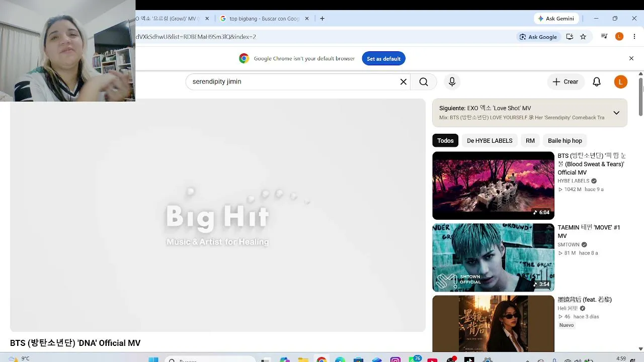
Task: Click the Big Hit video player area
Action: 218,215
